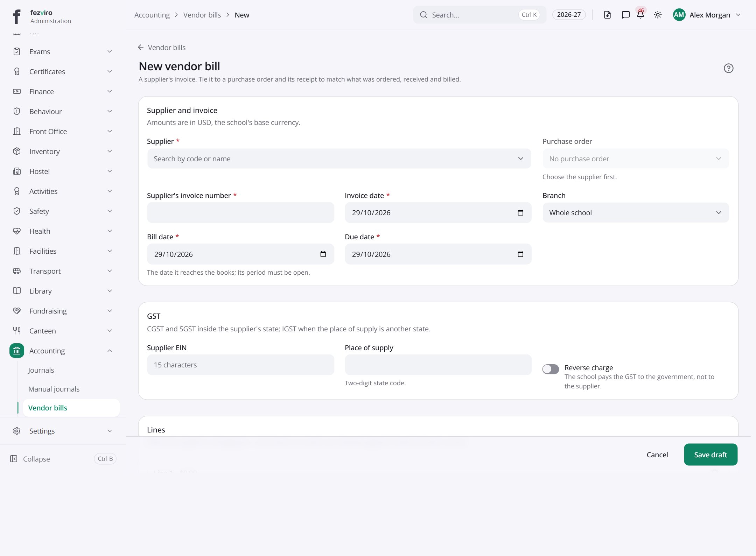Open the Alex Morgan account menu chevron
This screenshot has height=556, width=756.
(738, 15)
